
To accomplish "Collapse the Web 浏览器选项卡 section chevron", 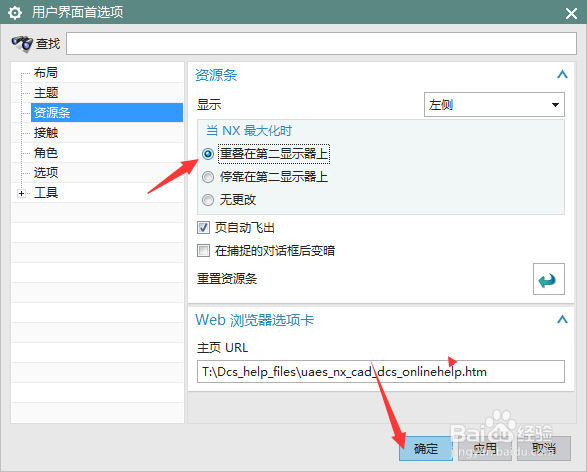I will click(x=562, y=319).
